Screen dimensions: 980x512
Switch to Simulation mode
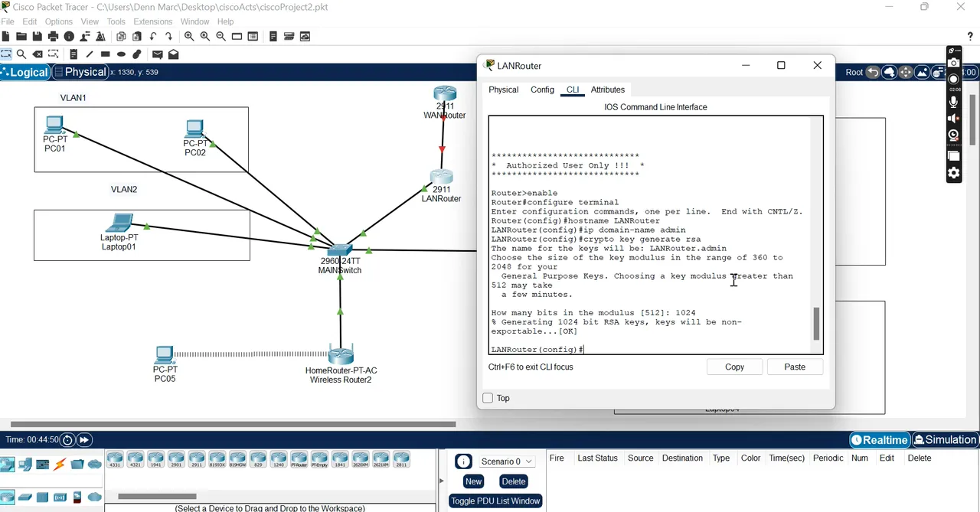[x=945, y=440]
